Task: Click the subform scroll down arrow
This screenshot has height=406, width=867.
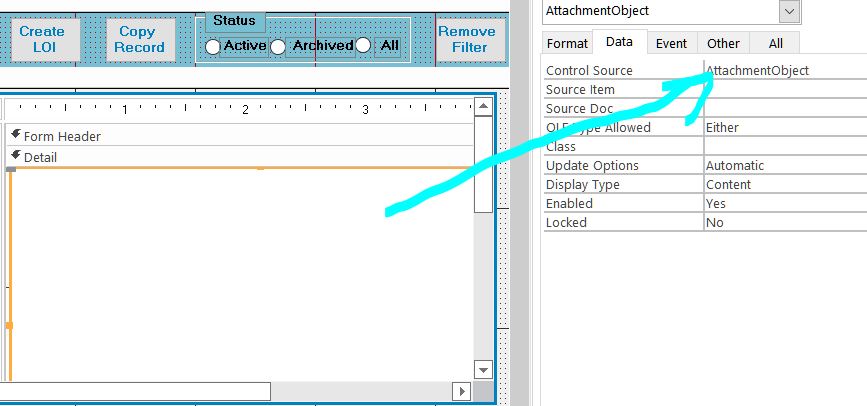Action: coord(483,370)
